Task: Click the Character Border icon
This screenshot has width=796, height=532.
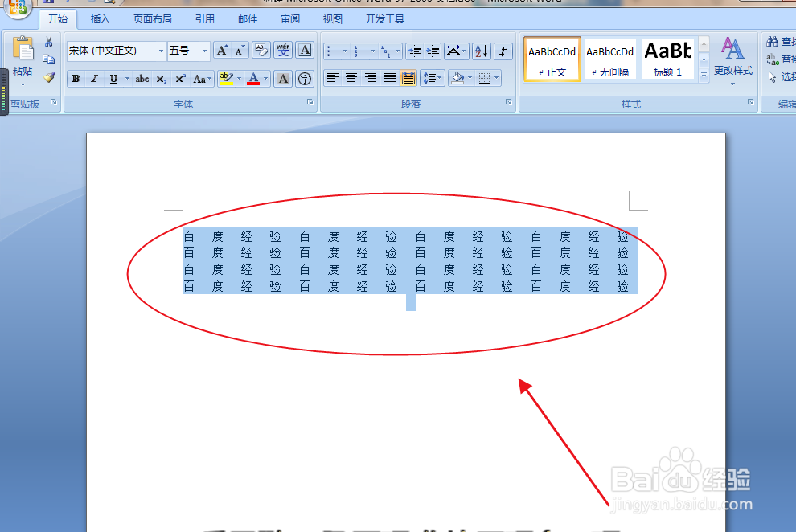Action: [x=305, y=51]
